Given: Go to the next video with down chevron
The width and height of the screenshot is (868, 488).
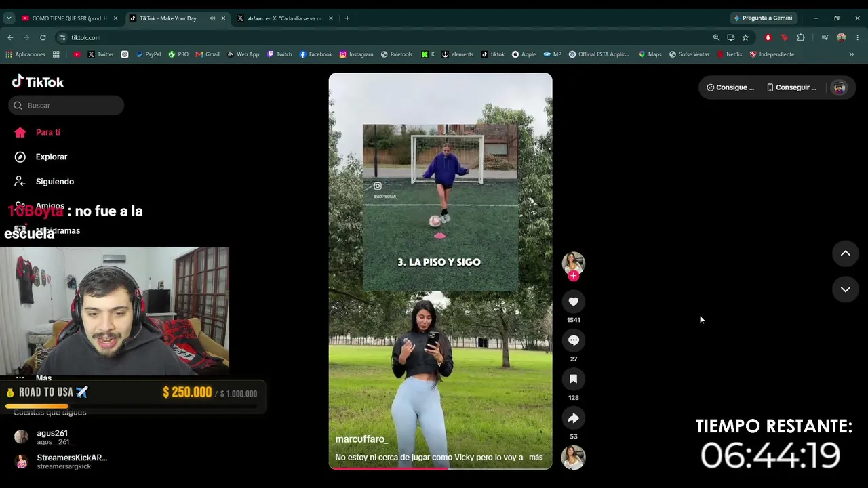Looking at the screenshot, I should coord(845,289).
